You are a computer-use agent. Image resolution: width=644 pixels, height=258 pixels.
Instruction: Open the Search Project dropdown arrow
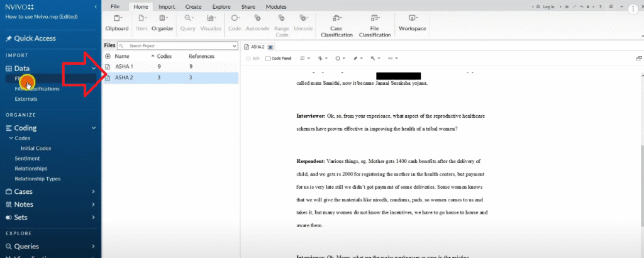coord(235,46)
